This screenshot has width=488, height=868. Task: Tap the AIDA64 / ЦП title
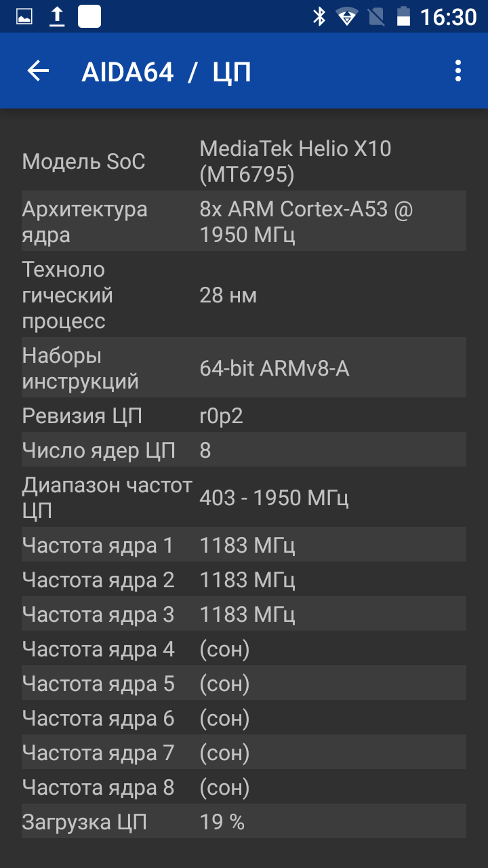[x=166, y=72]
